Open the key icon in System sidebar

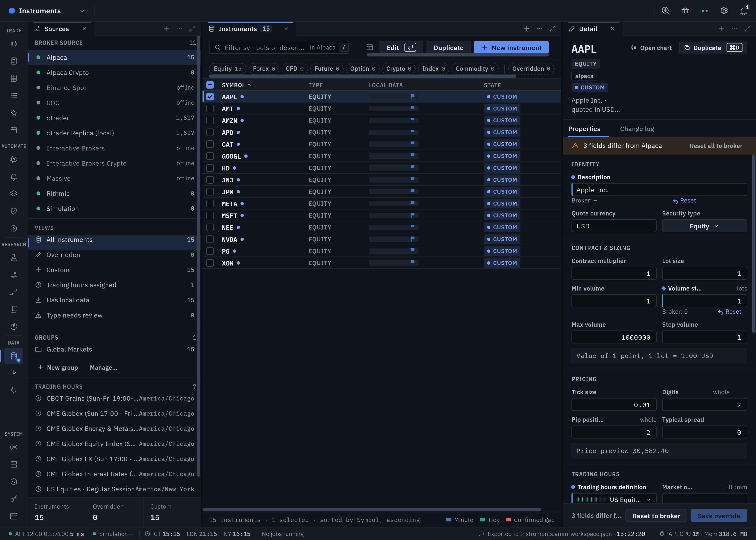14,499
